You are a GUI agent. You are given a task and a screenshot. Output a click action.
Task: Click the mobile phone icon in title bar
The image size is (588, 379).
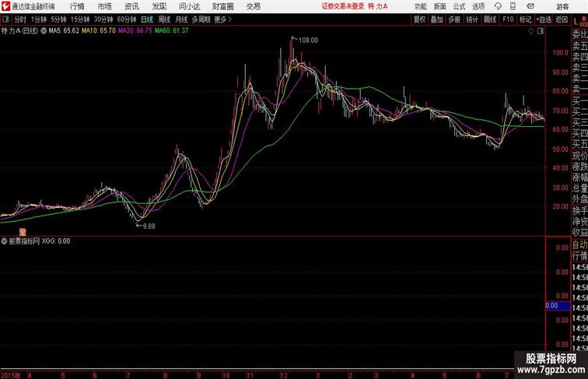513,6
